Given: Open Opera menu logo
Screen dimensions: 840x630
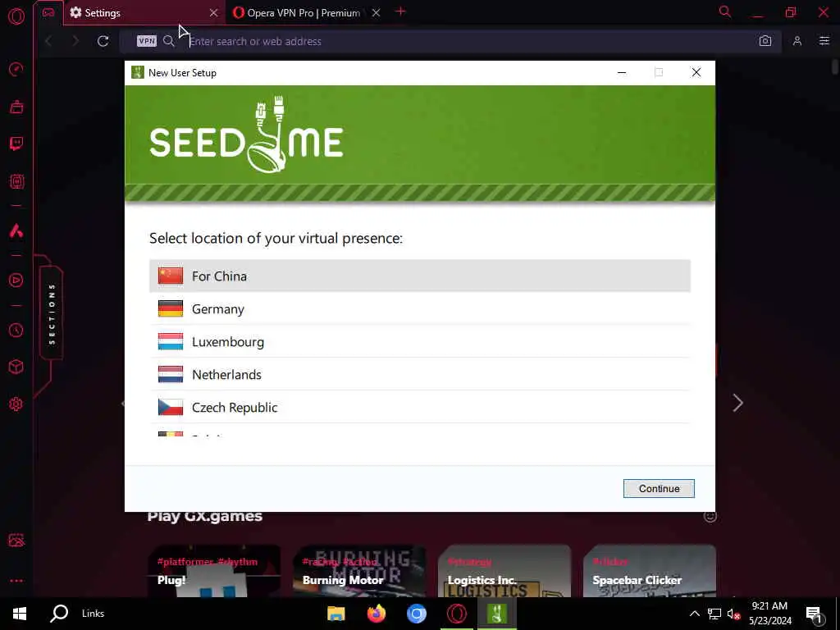Looking at the screenshot, I should [x=16, y=16].
